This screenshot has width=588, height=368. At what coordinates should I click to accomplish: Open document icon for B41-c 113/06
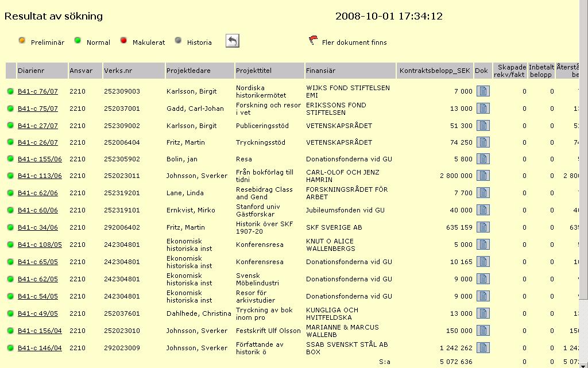tap(483, 175)
